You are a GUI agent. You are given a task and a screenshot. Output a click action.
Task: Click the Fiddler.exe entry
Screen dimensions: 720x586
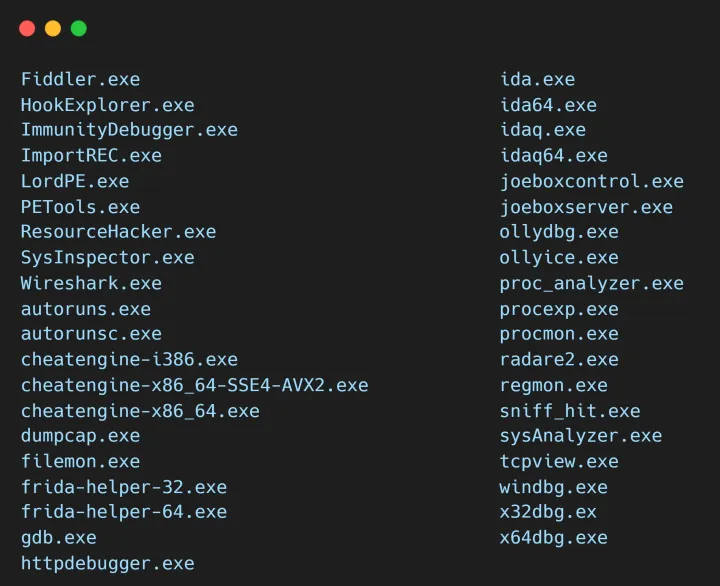[x=80, y=80]
